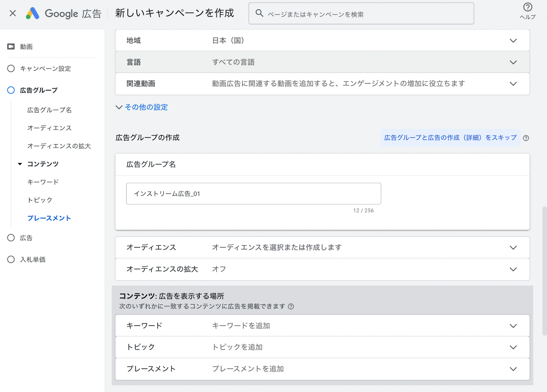Select the 入札単価 step circle

point(11,259)
